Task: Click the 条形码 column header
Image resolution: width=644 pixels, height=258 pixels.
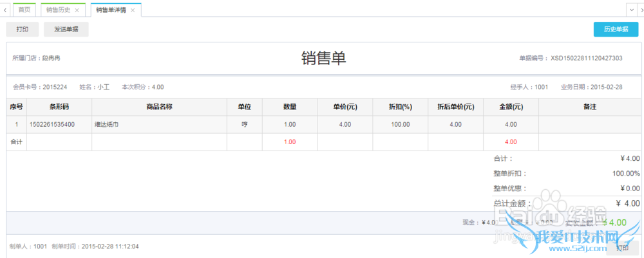Action: click(59, 107)
